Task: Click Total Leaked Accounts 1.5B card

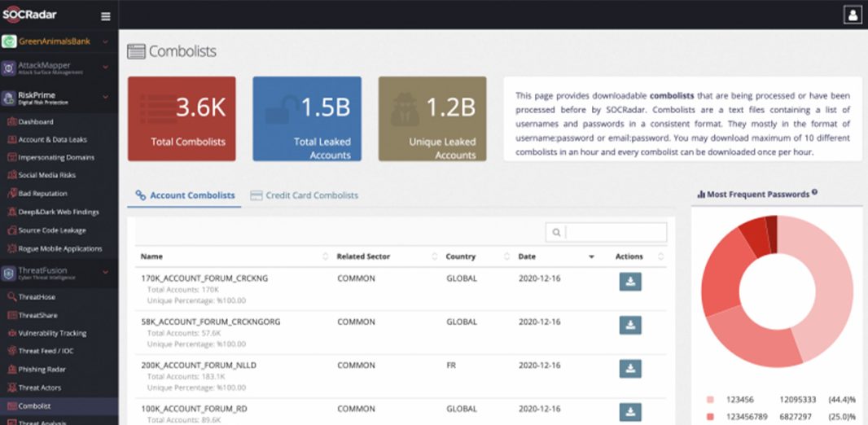Action: (307, 119)
